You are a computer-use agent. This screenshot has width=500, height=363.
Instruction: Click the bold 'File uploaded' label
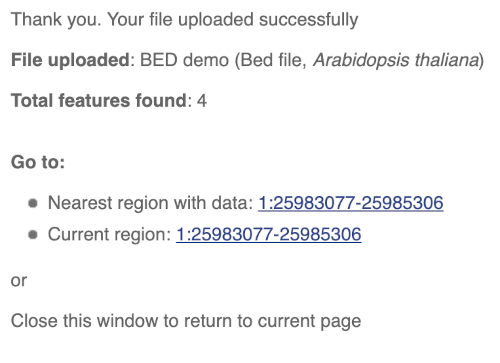click(x=70, y=60)
